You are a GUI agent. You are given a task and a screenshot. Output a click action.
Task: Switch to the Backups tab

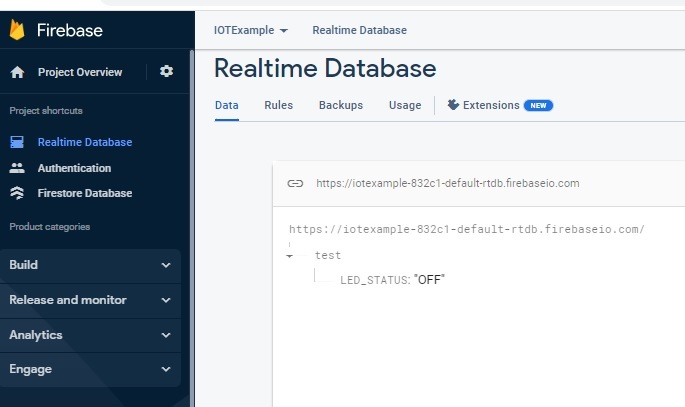pyautogui.click(x=340, y=105)
